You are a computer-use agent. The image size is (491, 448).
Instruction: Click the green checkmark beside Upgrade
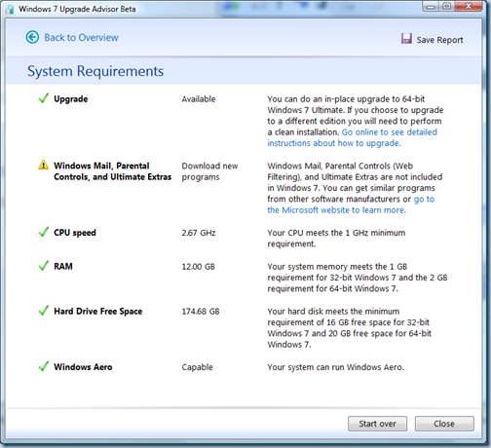pos(44,98)
